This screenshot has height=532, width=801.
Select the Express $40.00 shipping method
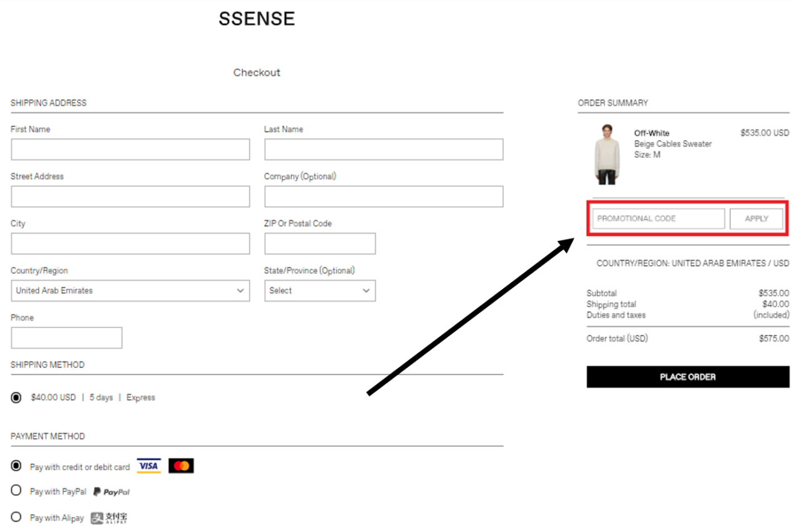tap(16, 397)
